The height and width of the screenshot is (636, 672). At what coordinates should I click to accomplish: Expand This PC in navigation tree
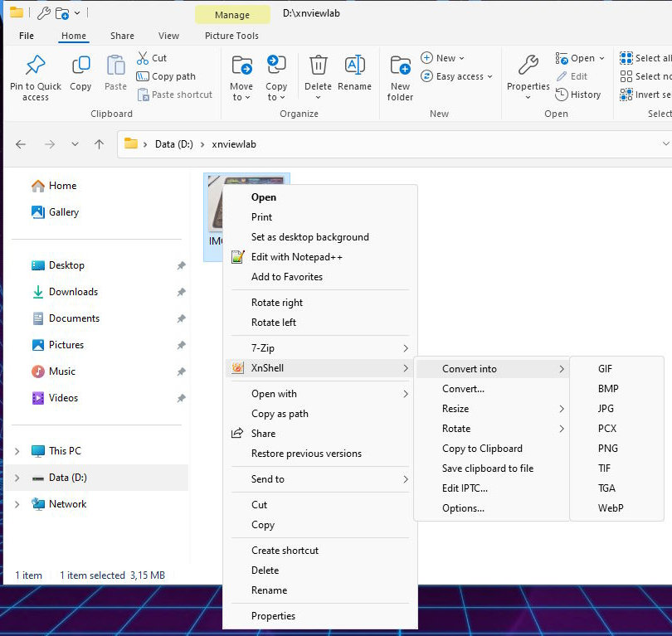17,451
